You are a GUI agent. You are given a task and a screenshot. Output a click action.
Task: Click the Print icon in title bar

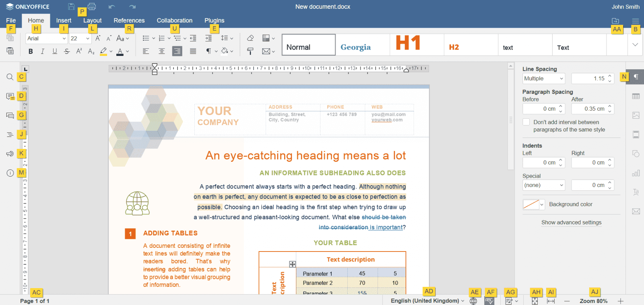click(x=92, y=6)
